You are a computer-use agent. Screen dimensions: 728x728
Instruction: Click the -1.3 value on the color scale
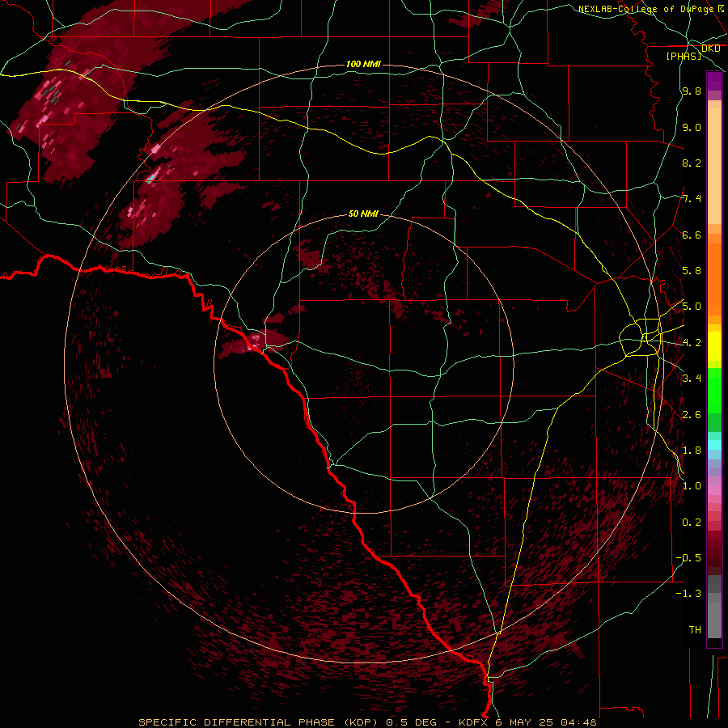point(688,594)
